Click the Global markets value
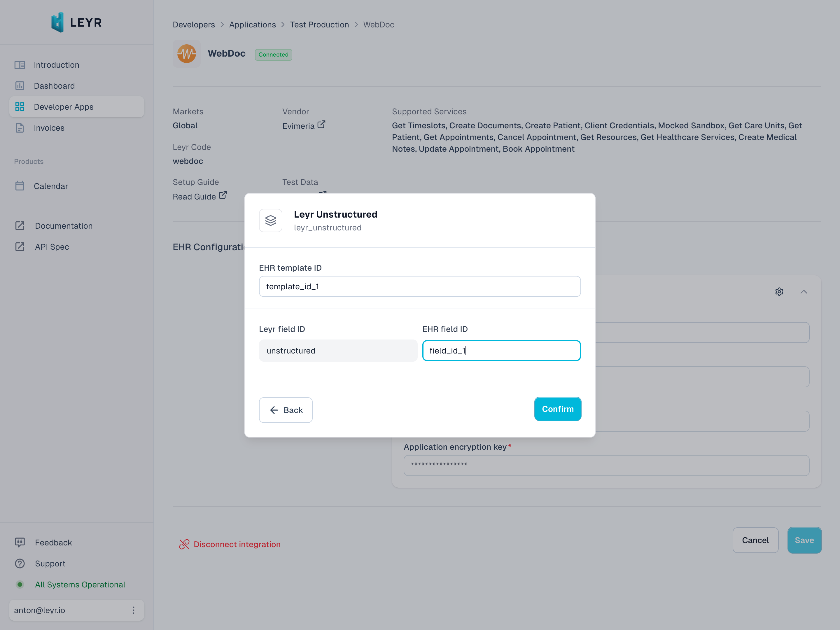 tap(185, 126)
